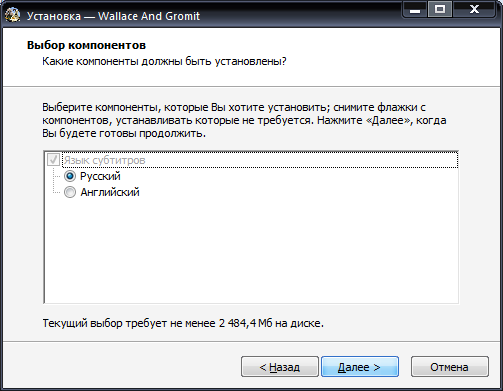This screenshot has width=503, height=391.
Task: Click the Язык субтитров component label
Action: (105, 160)
